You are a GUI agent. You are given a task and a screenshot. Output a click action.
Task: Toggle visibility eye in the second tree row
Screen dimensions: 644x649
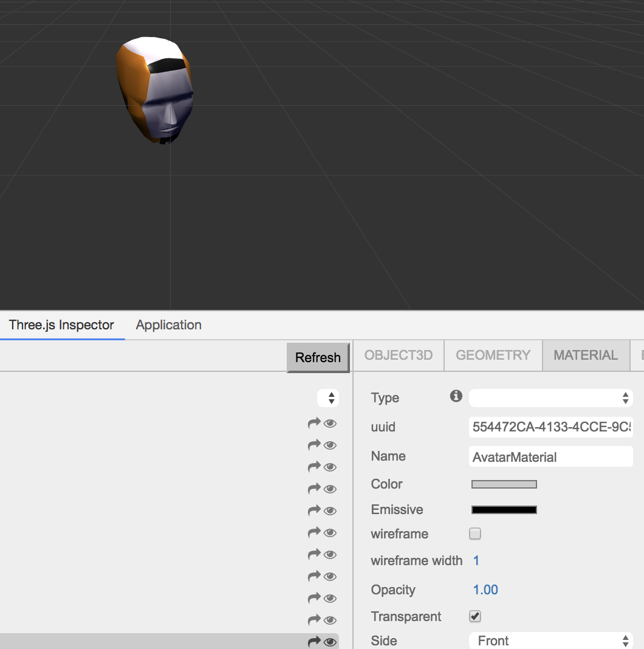[x=330, y=445]
